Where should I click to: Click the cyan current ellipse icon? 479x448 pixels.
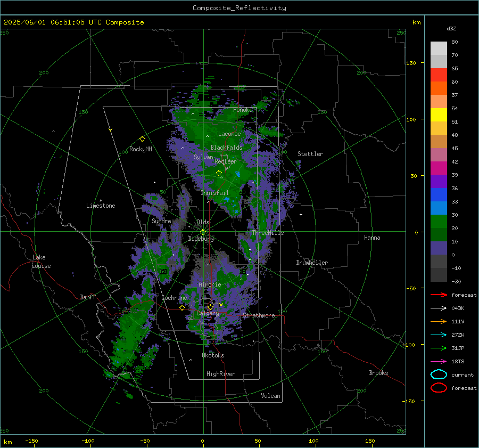click(439, 374)
